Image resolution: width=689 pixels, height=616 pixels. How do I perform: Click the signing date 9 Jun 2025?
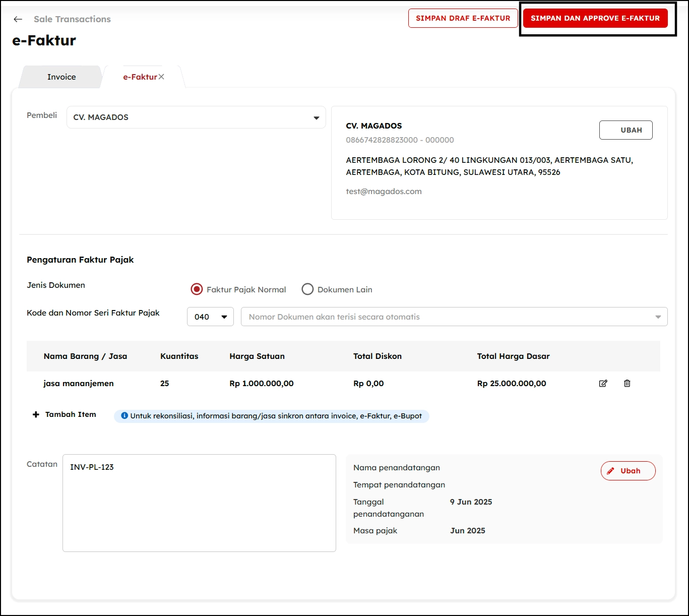(x=471, y=502)
